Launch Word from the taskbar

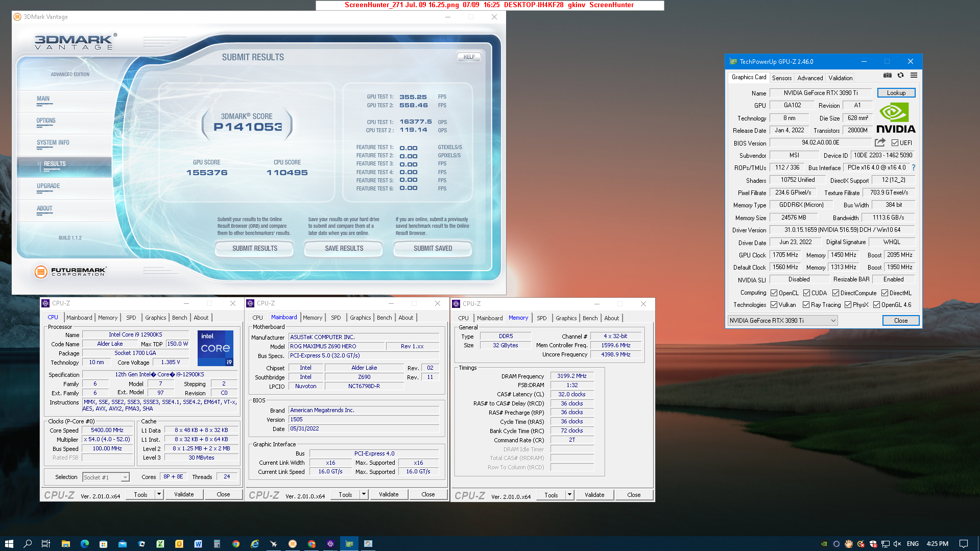198,544
